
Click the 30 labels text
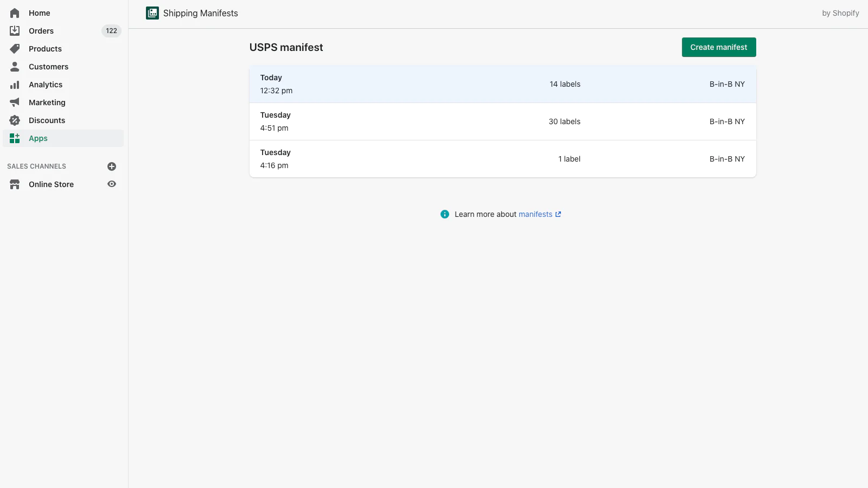pos(564,121)
